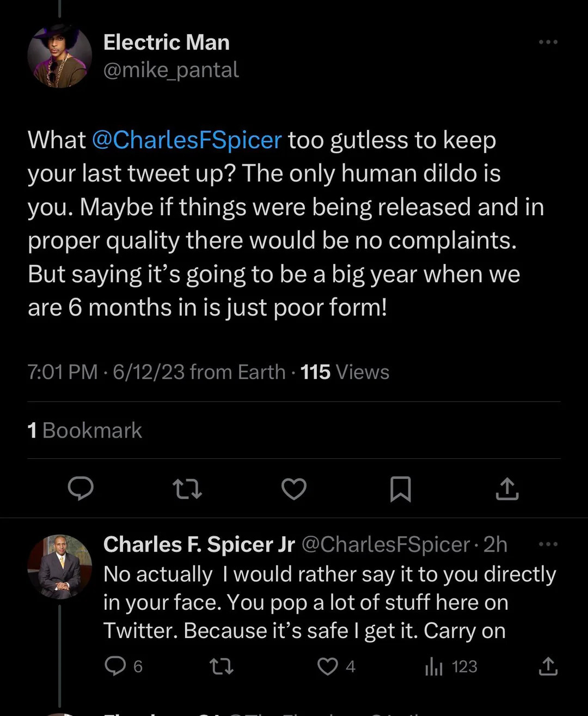
Task: View the 1 Bookmark count details
Action: click(x=84, y=430)
